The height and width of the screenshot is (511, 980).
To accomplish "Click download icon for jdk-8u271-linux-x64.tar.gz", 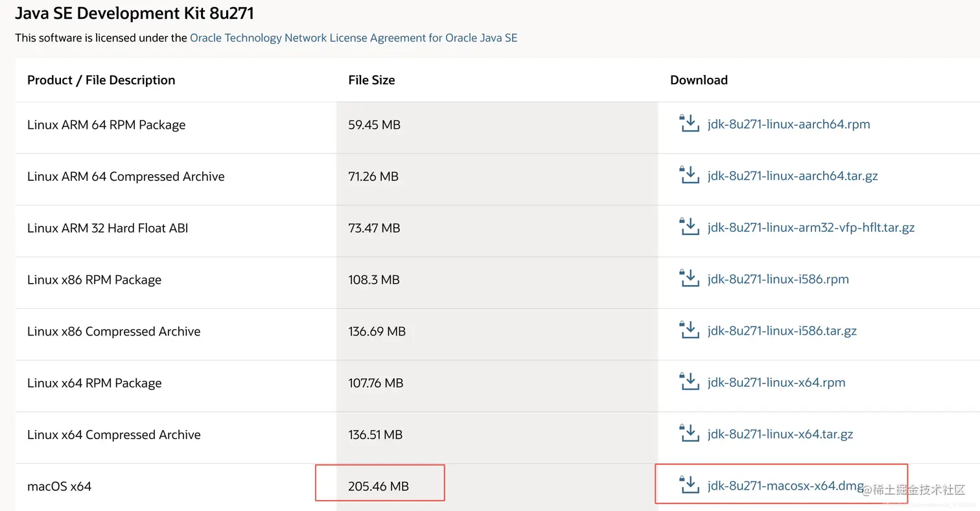I will pyautogui.click(x=689, y=433).
